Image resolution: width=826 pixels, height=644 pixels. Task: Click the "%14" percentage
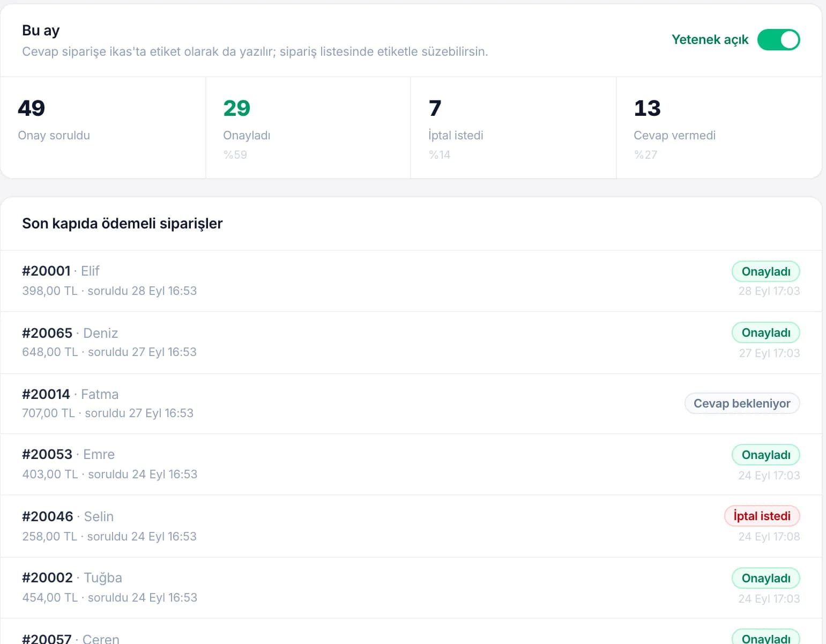(440, 155)
